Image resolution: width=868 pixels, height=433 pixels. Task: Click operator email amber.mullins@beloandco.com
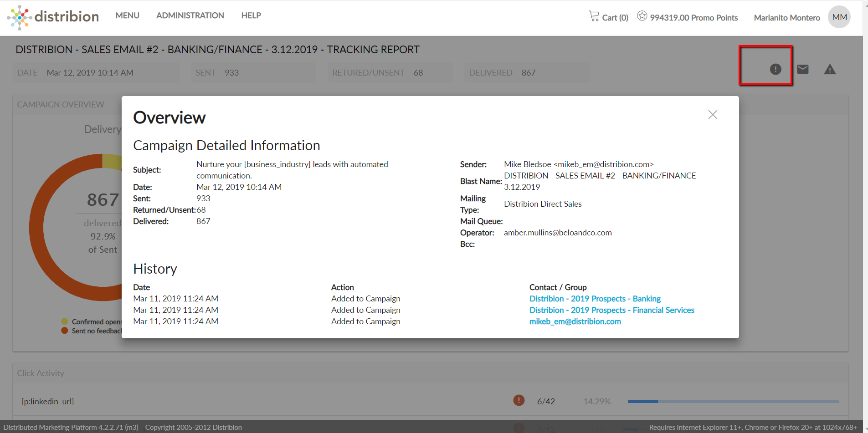click(558, 233)
